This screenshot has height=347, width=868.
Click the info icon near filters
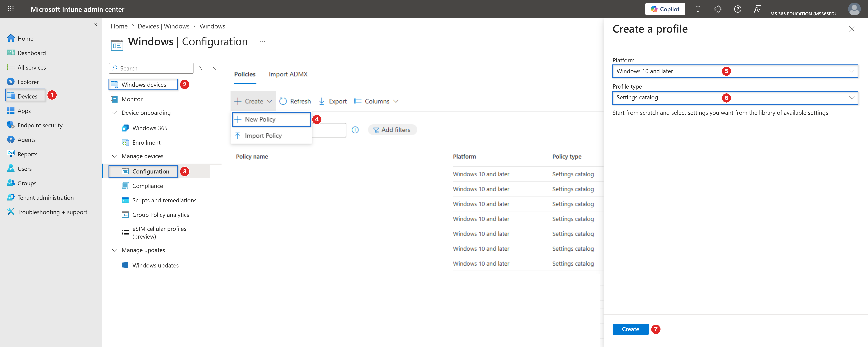pos(355,130)
